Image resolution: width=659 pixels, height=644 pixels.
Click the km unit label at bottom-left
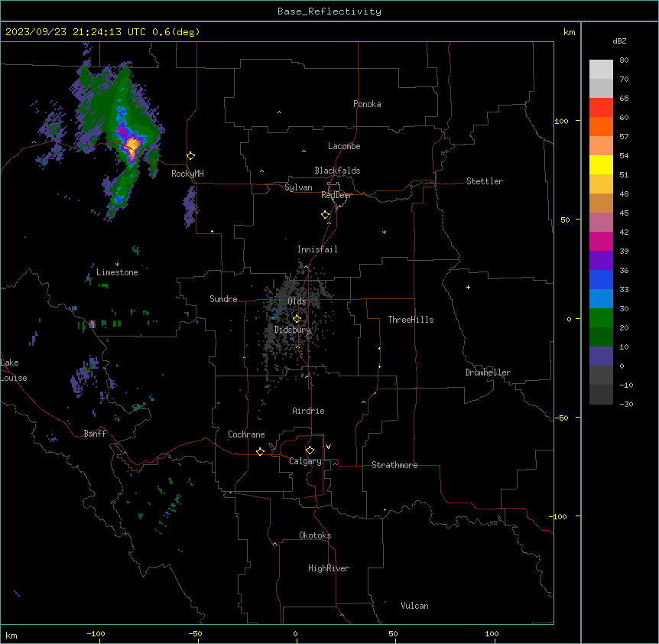point(11,636)
